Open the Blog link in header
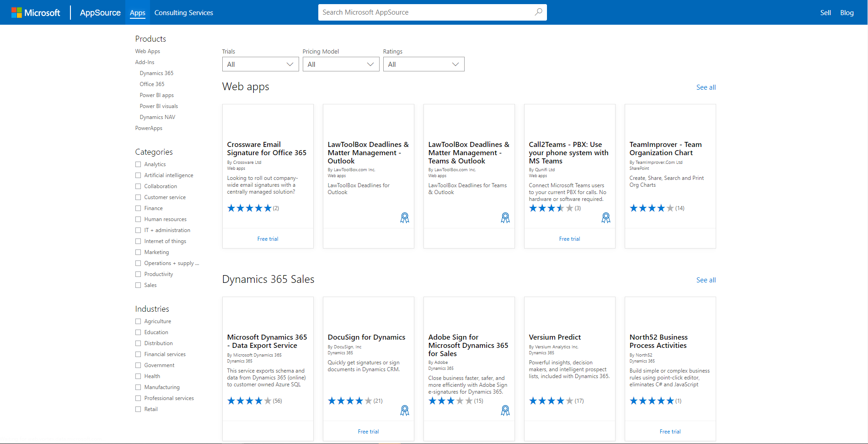Viewport: 868px width, 444px height. pyautogui.click(x=847, y=13)
